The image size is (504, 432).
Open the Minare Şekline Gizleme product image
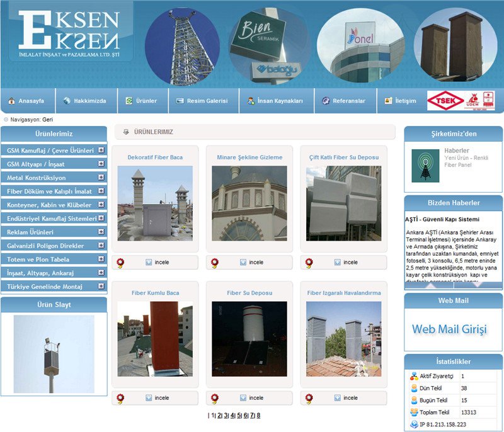(x=249, y=203)
